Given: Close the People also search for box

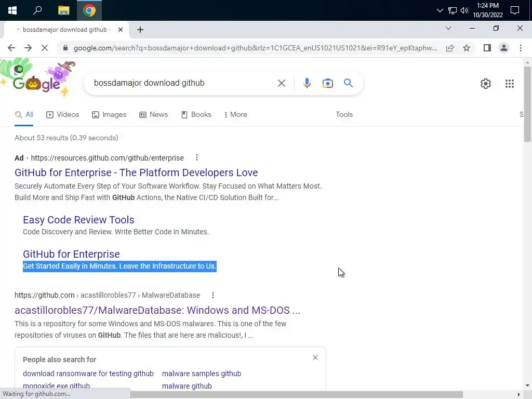Looking at the screenshot, I should (315, 357).
